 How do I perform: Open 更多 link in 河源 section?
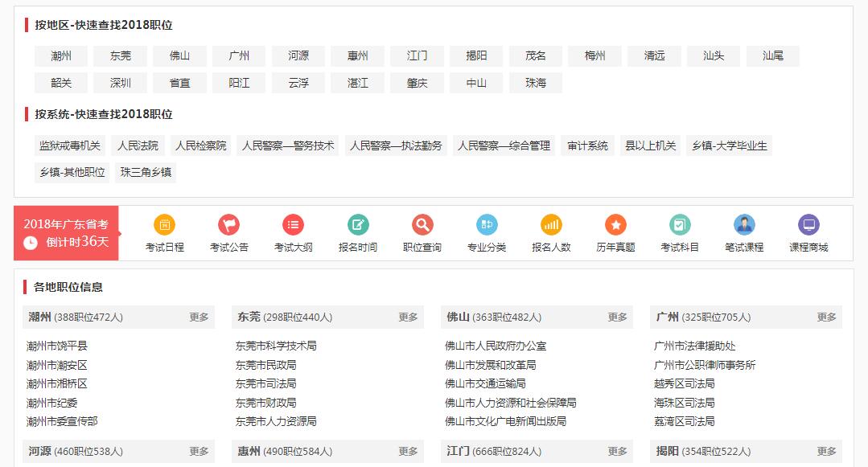(x=199, y=452)
